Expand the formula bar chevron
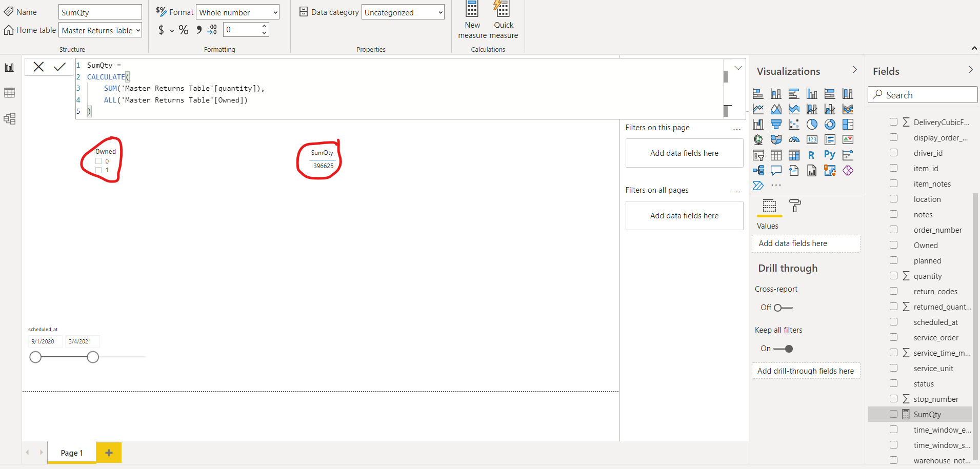 738,68
